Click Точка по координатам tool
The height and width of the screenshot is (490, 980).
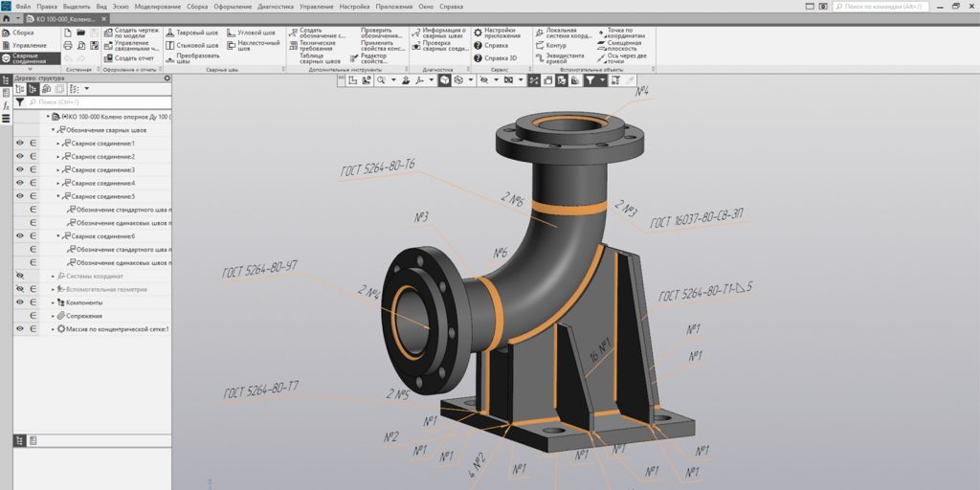click(622, 33)
